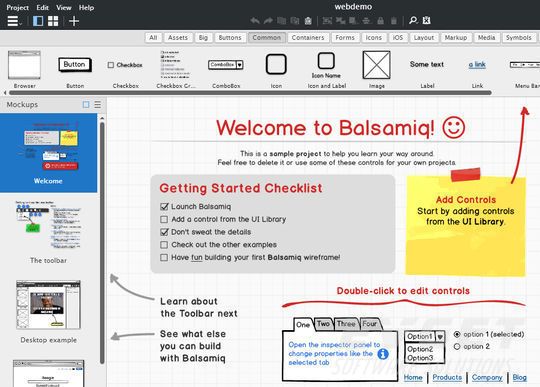The height and width of the screenshot is (387, 540).
Task: Open the Mockups panel list options menu
Action: click(x=98, y=105)
